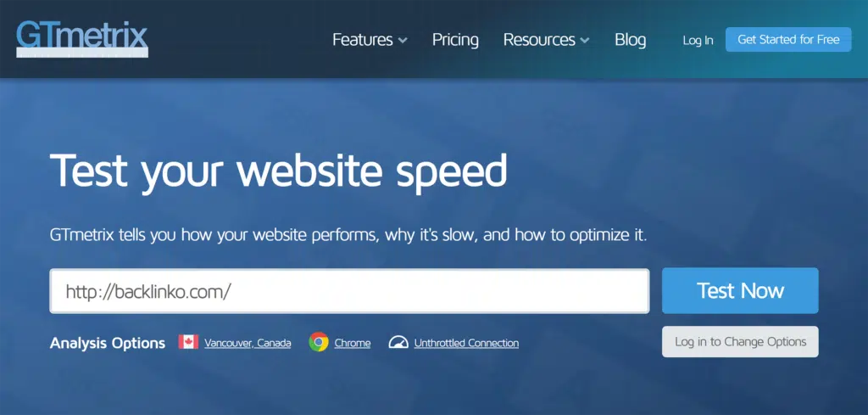Go to the Pricing page
Screen dimensions: 868x415
tap(455, 40)
